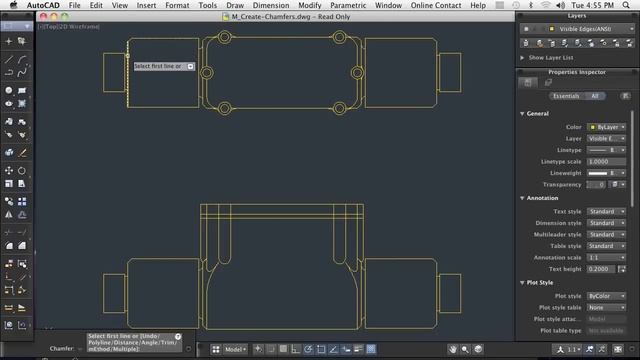
Task: Toggle Ortho mode in status bar
Action: click(296, 349)
